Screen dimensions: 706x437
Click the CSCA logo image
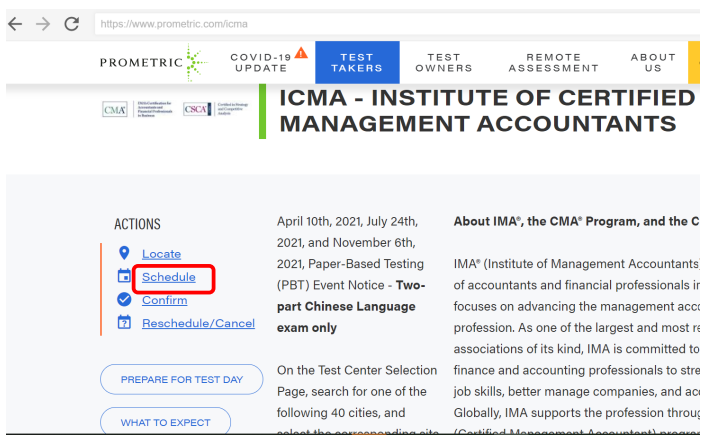point(216,109)
